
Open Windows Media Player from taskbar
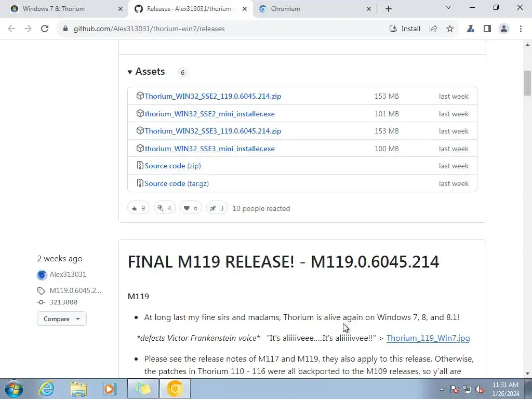click(x=110, y=389)
